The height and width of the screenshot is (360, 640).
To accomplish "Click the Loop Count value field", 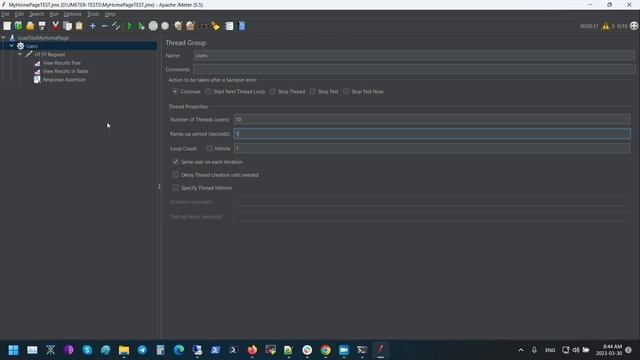I will (432, 148).
